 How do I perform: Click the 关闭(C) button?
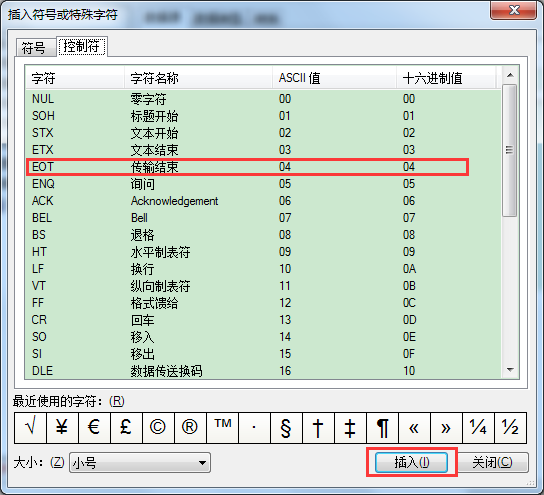pyautogui.click(x=493, y=462)
